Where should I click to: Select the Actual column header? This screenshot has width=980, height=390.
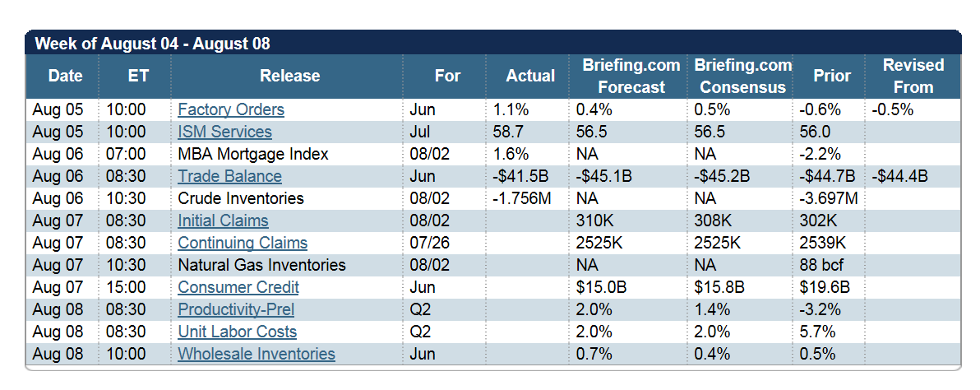click(x=530, y=76)
